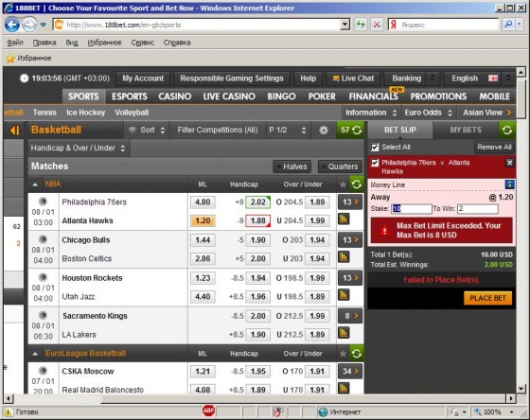Click the Bet Slip green refresh icon
The image size is (530, 420).
pos(507,131)
